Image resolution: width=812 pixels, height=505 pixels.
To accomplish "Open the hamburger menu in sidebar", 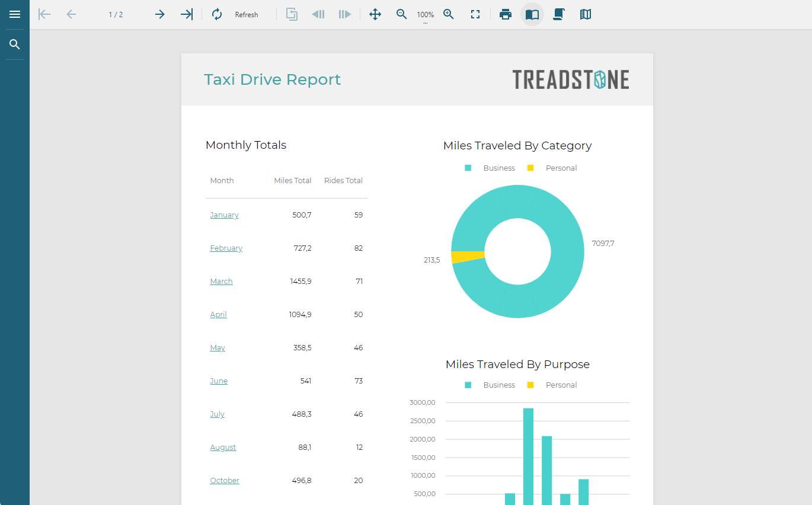I will tap(15, 14).
